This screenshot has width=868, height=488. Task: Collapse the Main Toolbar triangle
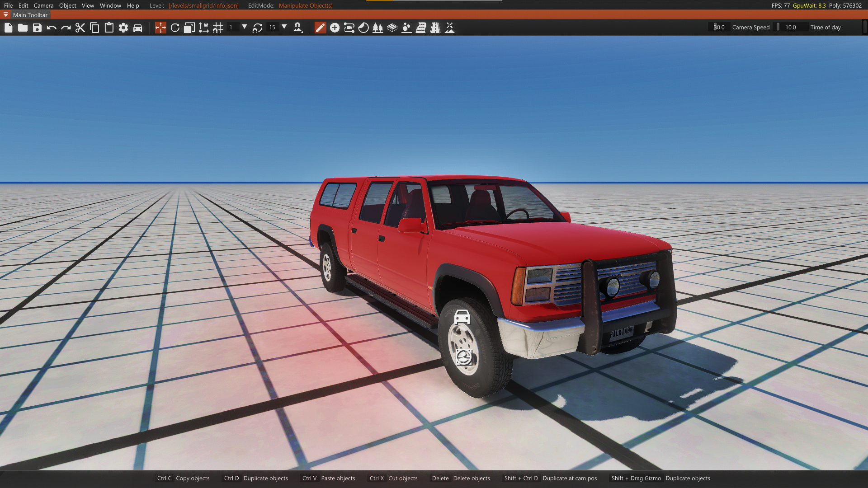[x=6, y=15]
